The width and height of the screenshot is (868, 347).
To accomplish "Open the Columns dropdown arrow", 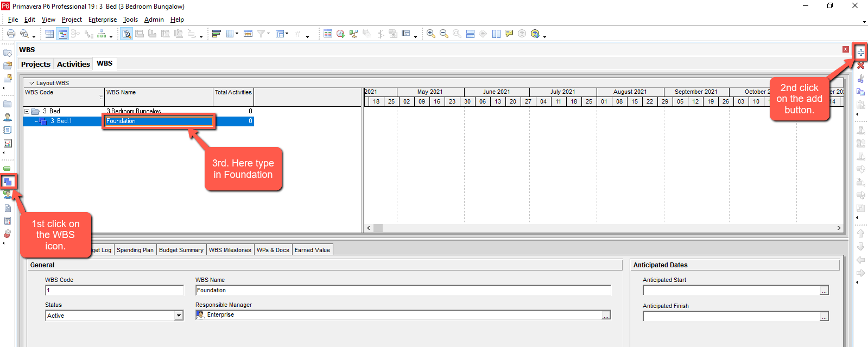I will tap(237, 34).
